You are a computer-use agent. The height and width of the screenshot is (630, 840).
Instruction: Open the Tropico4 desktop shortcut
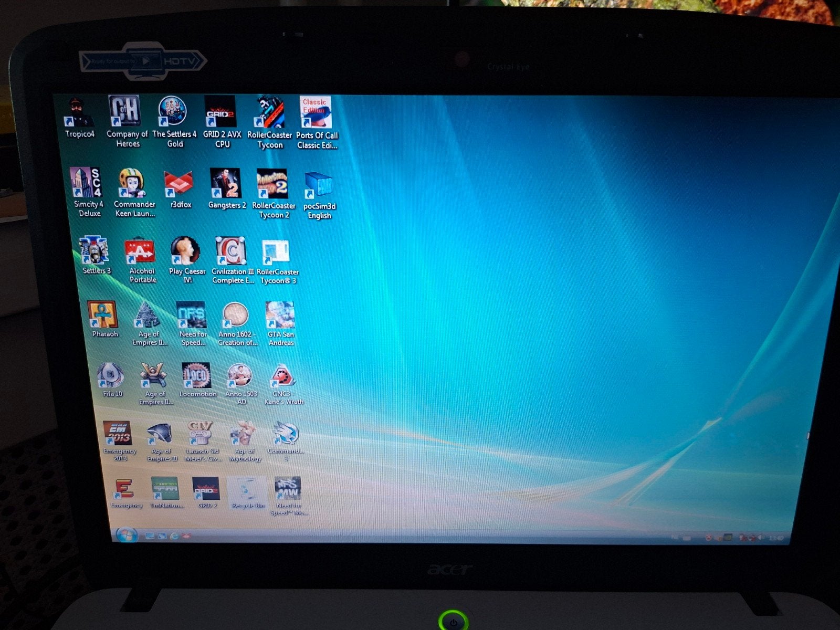click(79, 118)
